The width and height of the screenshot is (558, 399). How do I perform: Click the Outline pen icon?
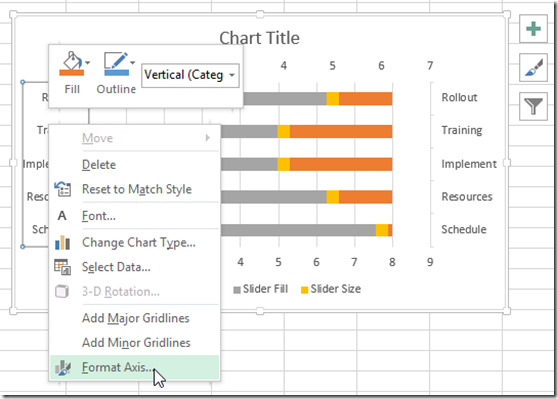click(x=116, y=64)
